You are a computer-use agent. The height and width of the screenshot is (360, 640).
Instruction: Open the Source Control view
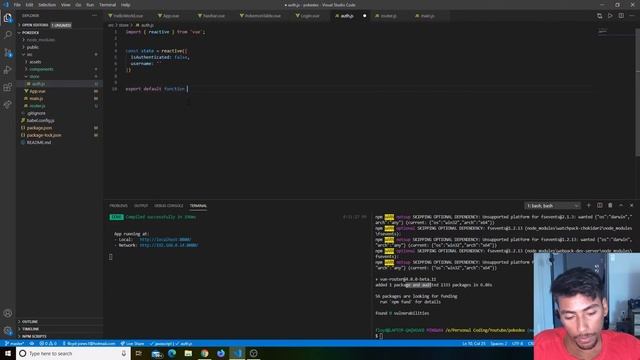pyautogui.click(x=7, y=53)
